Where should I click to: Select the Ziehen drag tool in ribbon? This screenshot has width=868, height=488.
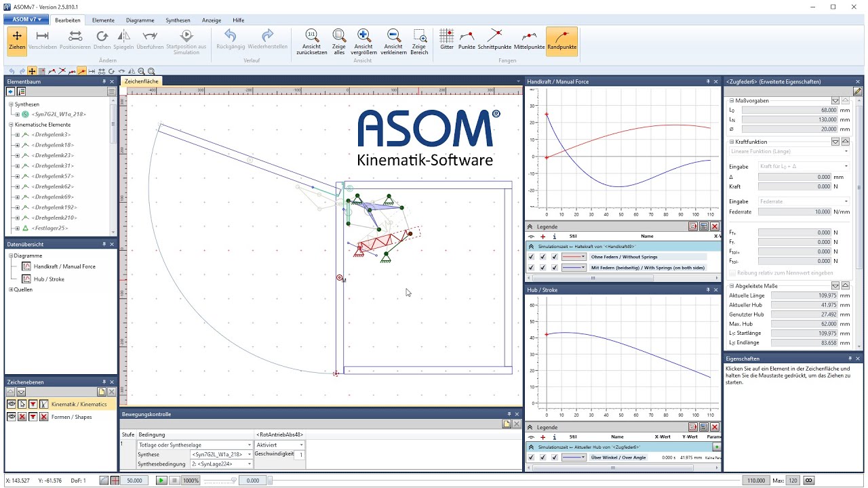tap(17, 40)
